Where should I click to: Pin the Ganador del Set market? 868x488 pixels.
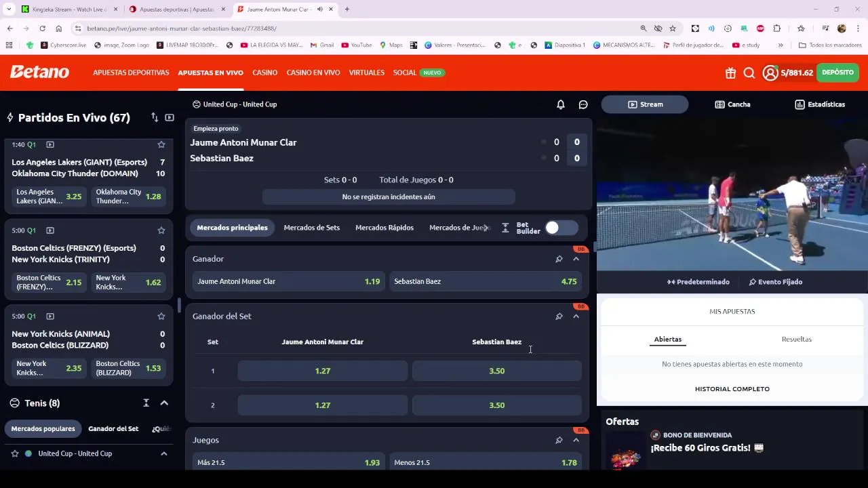[559, 316]
